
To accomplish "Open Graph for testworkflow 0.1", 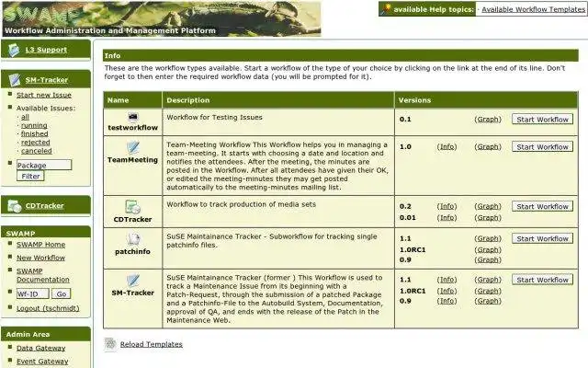I will [x=488, y=119].
